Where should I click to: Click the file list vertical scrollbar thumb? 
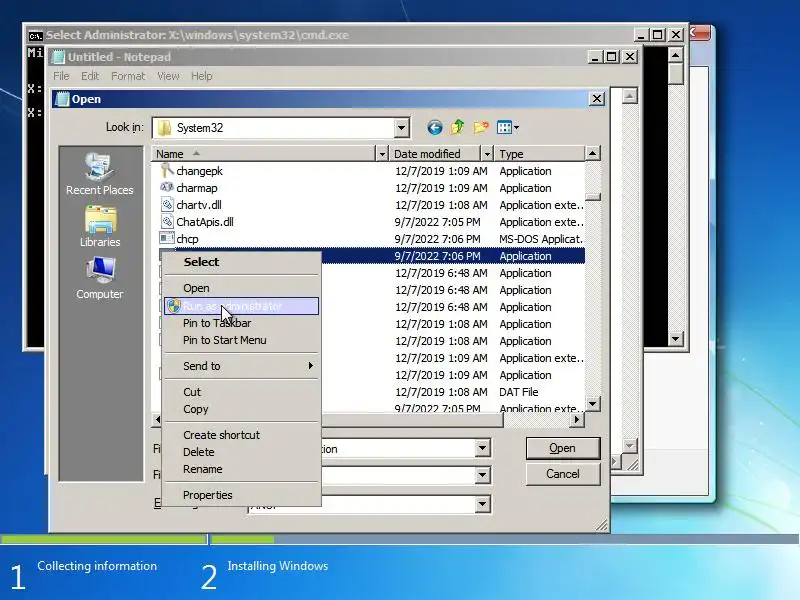[592, 197]
